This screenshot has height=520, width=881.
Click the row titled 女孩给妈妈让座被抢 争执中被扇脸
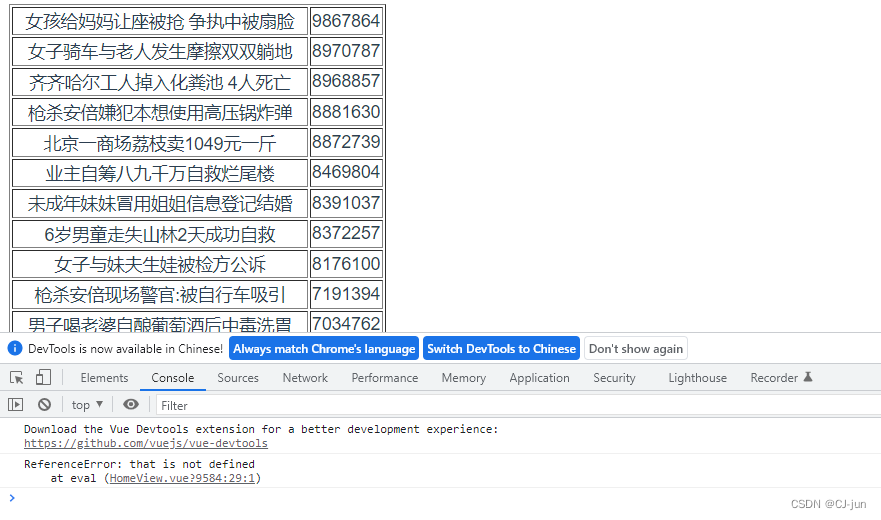click(160, 21)
